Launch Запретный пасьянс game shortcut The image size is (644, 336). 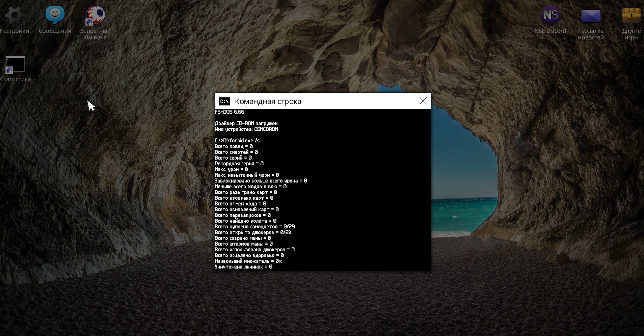[95, 16]
